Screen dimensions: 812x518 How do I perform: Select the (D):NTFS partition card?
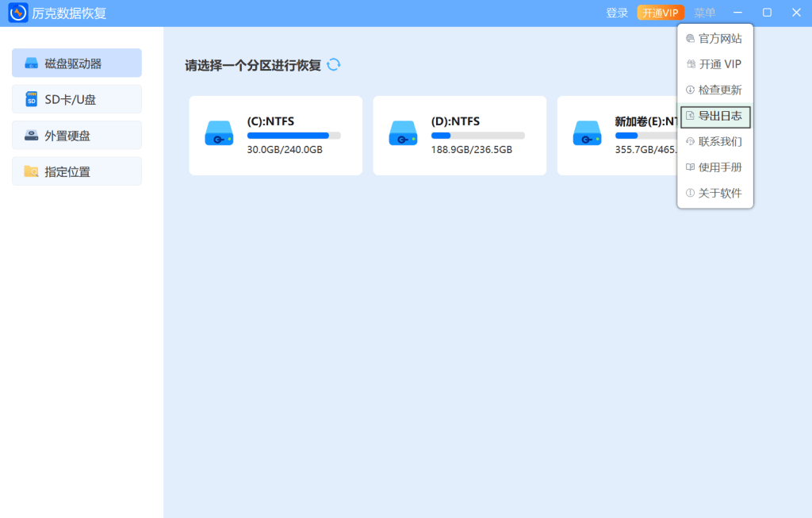point(459,136)
